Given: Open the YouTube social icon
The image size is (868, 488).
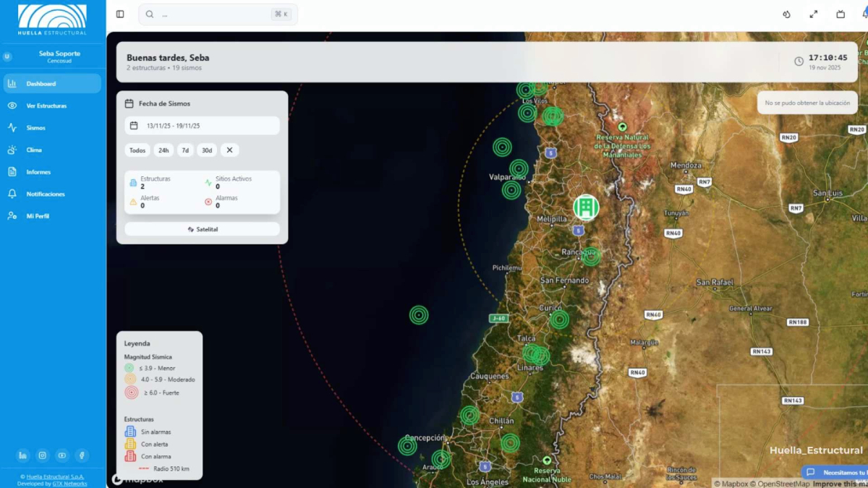Looking at the screenshot, I should (62, 455).
